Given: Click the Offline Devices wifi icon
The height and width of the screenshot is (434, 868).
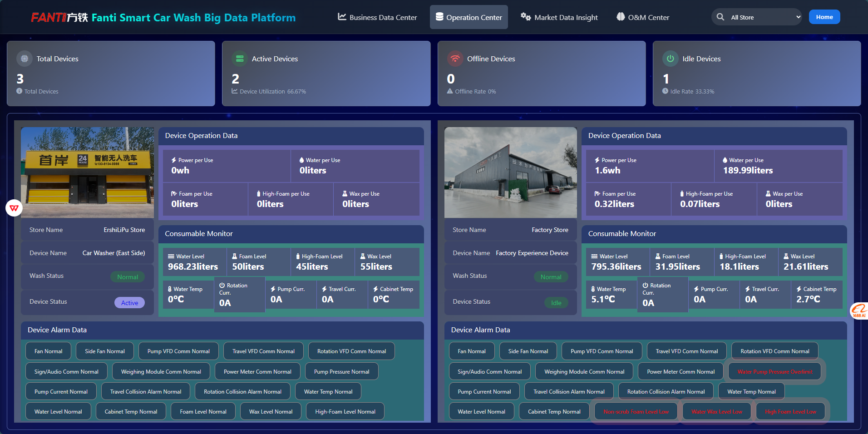Looking at the screenshot, I should click(x=455, y=59).
